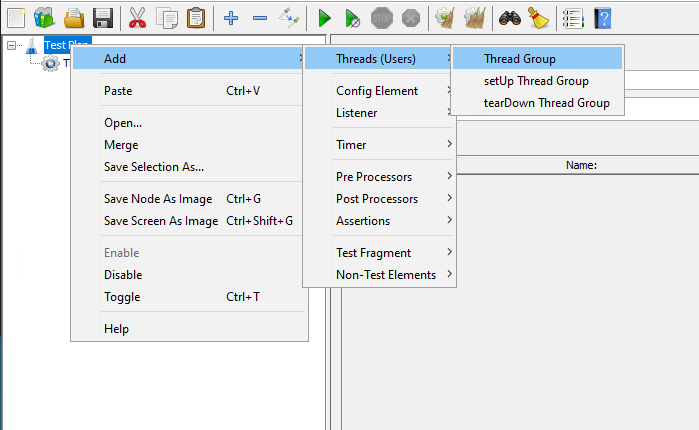Open the Help icon in toolbar

[x=602, y=17]
